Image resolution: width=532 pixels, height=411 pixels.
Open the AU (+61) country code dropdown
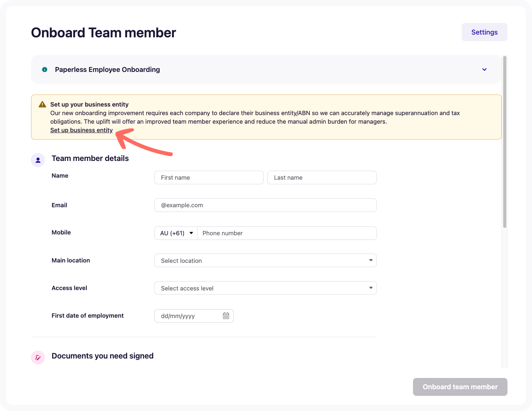(x=176, y=233)
